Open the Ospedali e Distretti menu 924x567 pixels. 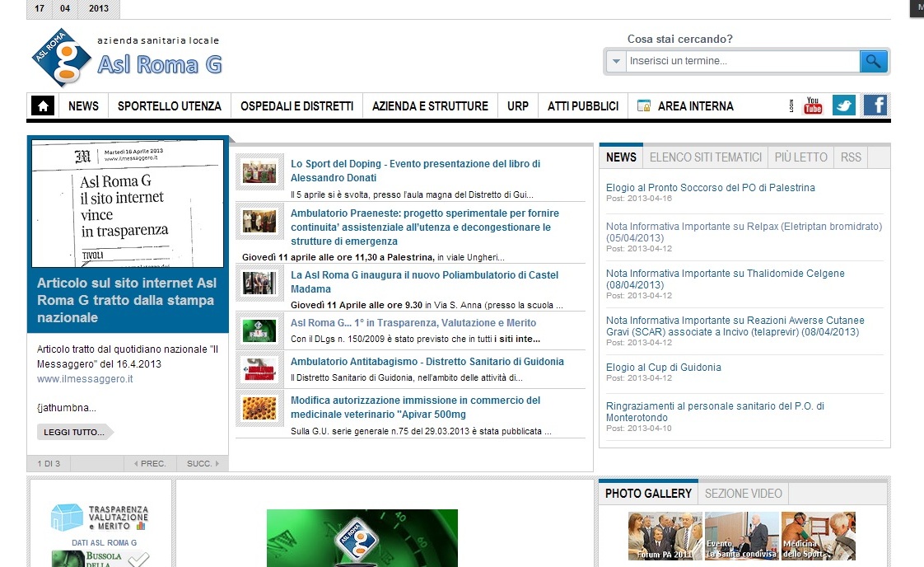pos(296,106)
